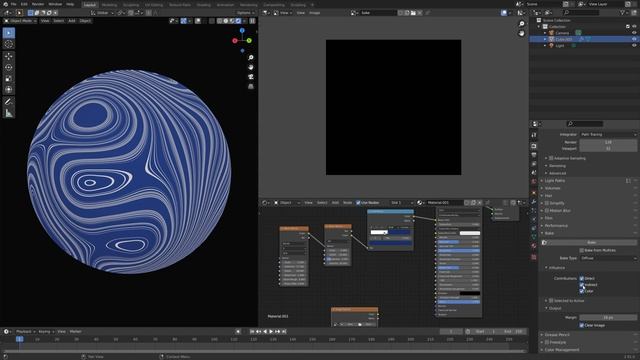Click the white color stop in ColorRamp node

(385, 233)
